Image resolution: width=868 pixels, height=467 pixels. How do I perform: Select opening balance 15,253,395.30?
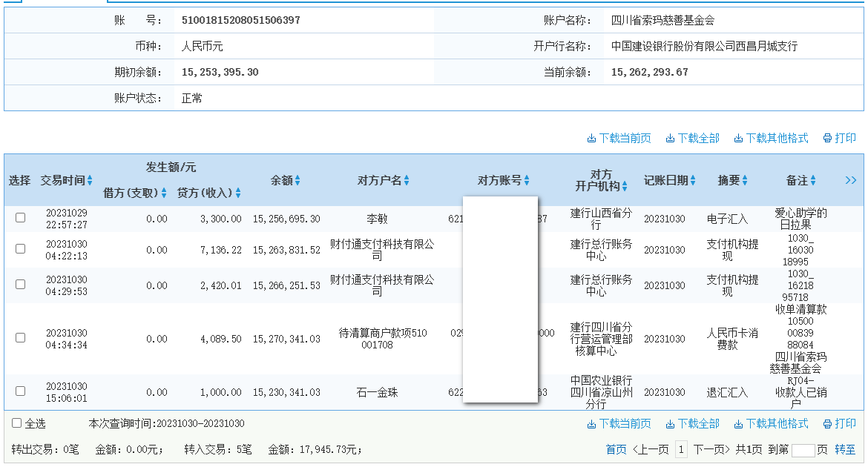click(220, 73)
